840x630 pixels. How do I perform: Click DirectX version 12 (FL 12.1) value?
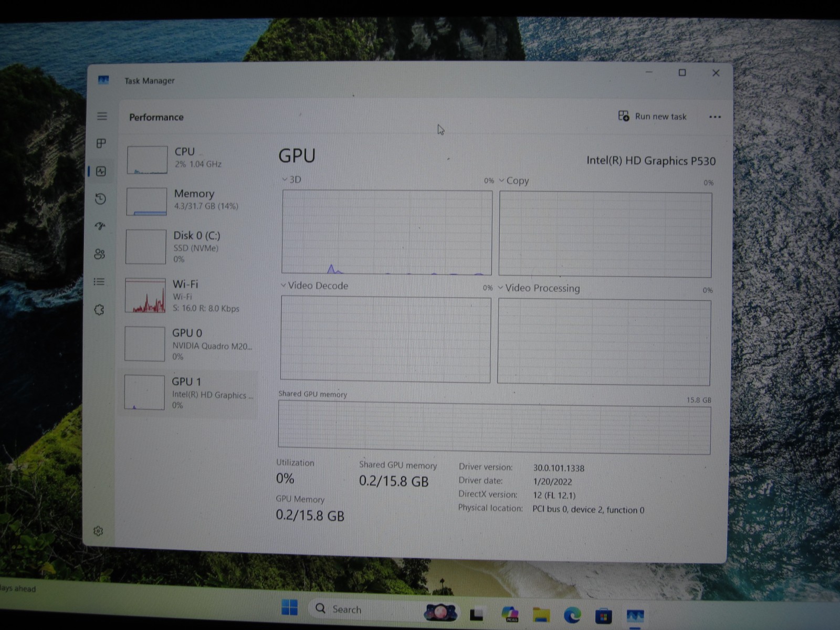pos(554,495)
